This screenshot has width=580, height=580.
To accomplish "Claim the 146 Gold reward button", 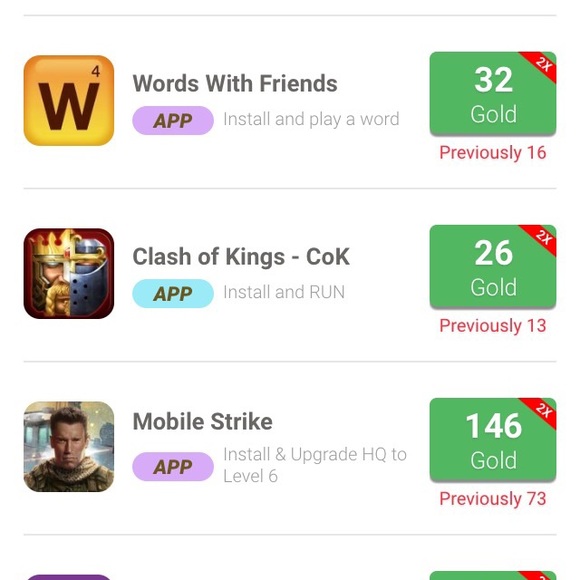I will point(493,440).
